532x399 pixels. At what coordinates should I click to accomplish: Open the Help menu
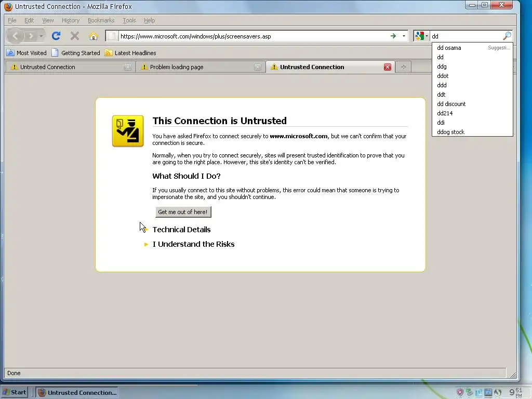(149, 20)
